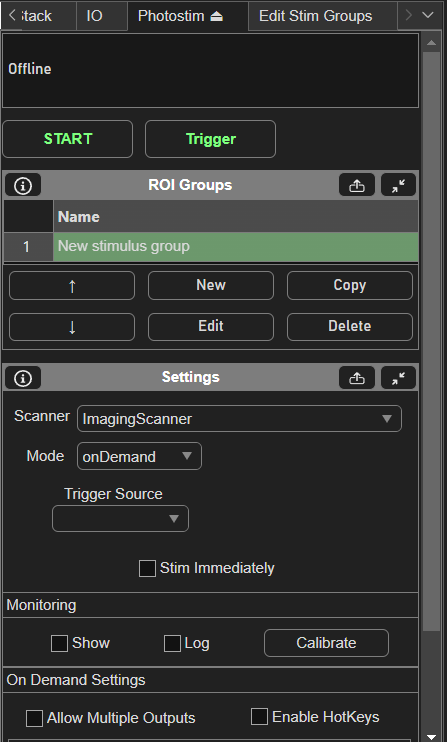Move selected group up
The height and width of the screenshot is (742, 447).
[72, 285]
